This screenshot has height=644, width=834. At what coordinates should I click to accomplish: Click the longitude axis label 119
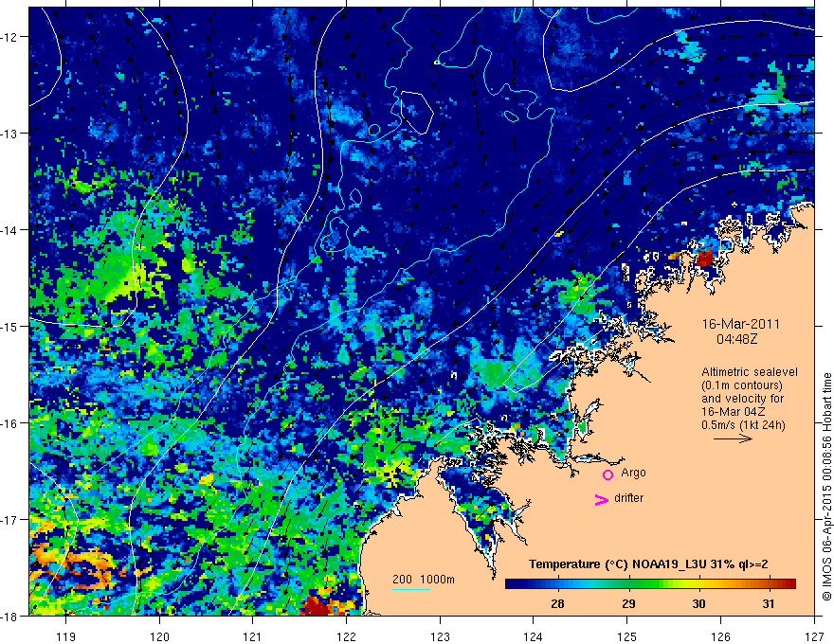[66, 636]
